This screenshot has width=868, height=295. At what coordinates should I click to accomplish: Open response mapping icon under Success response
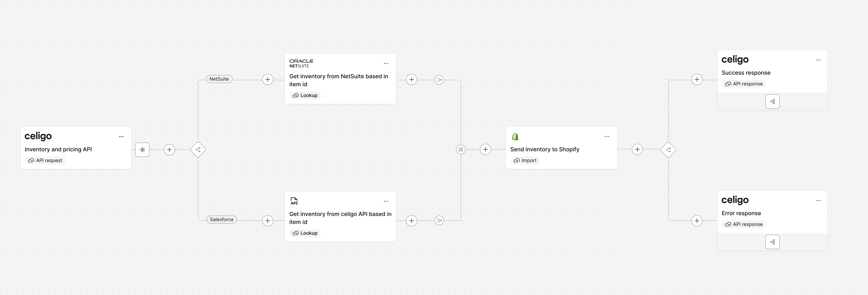click(772, 101)
